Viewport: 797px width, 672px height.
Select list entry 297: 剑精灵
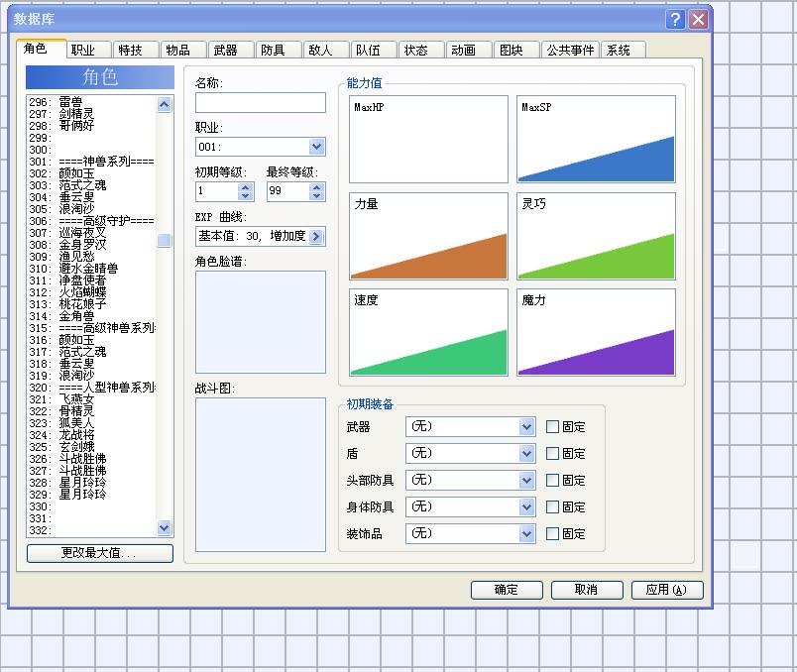[92, 114]
